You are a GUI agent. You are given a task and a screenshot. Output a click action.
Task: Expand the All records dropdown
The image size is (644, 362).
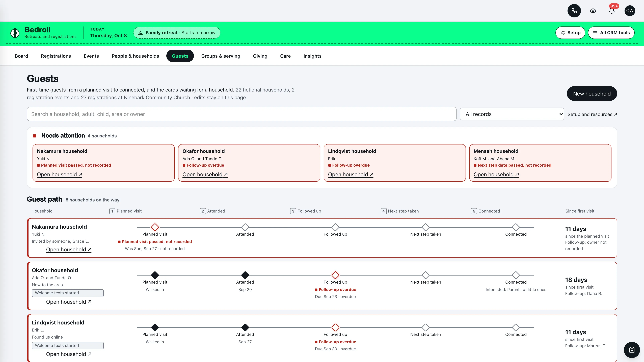click(x=512, y=114)
